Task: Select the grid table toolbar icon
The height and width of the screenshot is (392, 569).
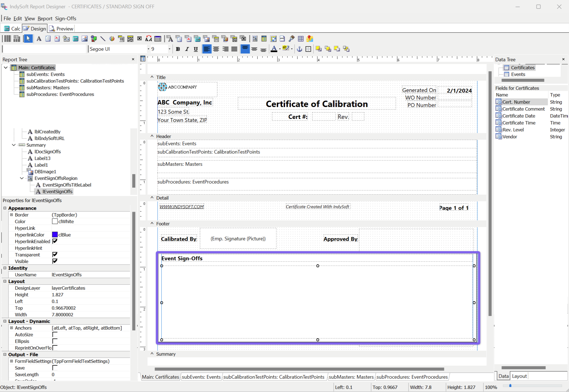Action: [301, 39]
